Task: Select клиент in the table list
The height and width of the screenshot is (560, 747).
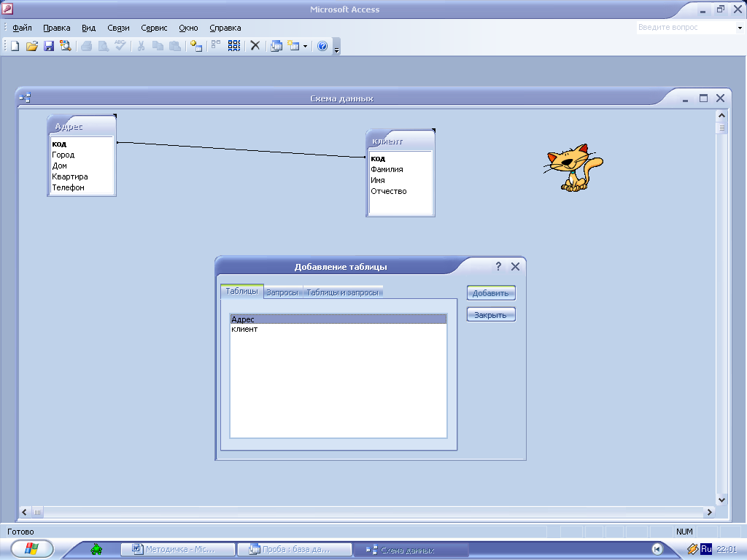Action: point(338,329)
